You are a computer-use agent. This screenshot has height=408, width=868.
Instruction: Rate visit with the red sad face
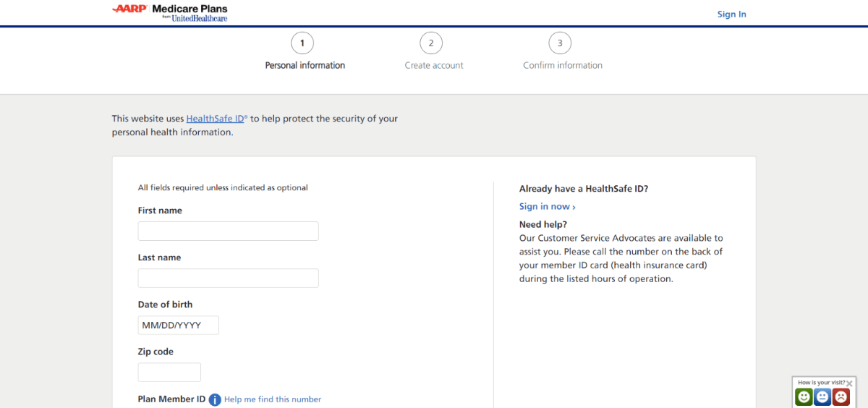pos(841,396)
